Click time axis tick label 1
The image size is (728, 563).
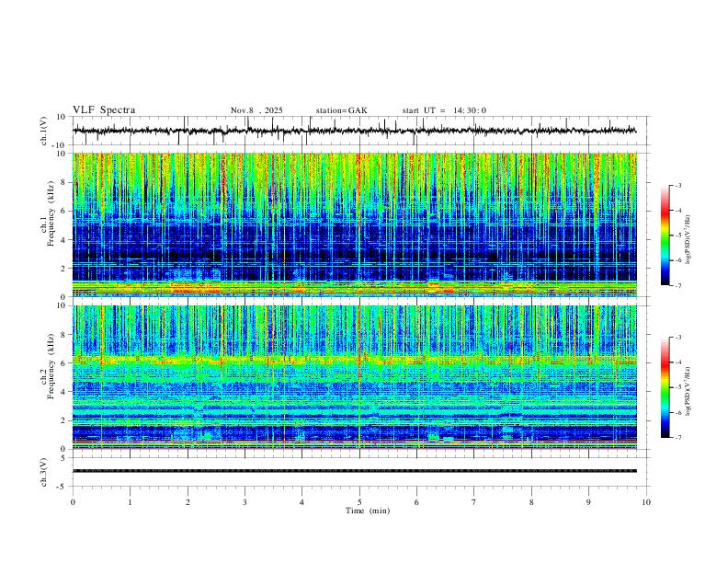click(x=130, y=502)
